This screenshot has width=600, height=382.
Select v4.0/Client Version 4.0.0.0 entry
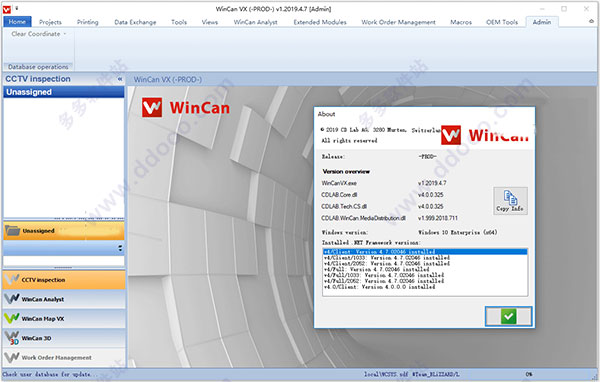point(425,286)
